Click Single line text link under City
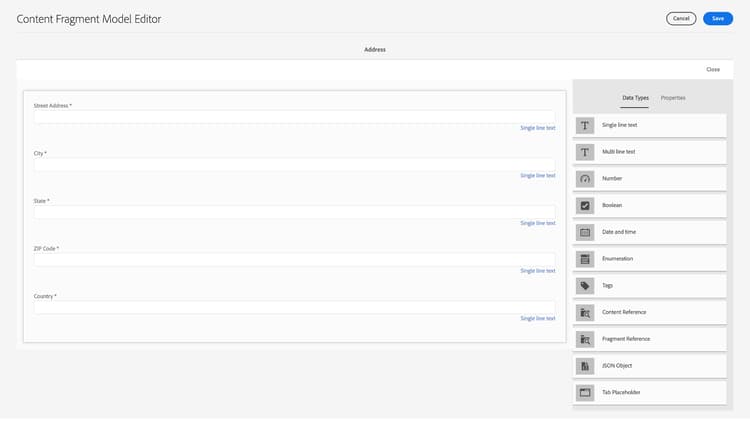 538,176
